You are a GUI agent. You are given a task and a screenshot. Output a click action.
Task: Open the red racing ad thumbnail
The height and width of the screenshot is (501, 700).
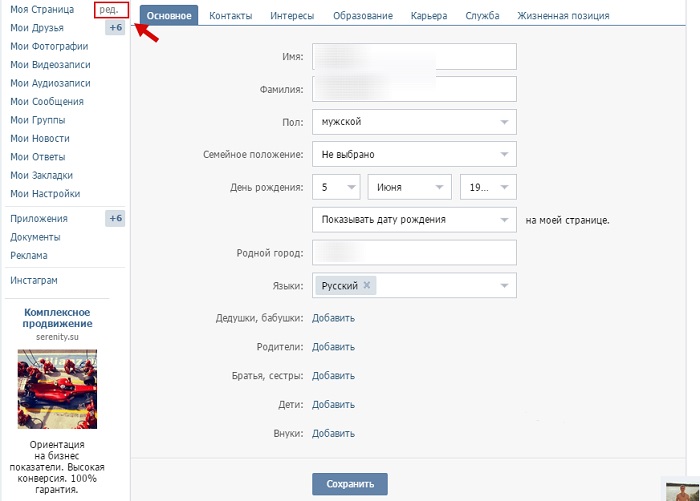(x=57, y=388)
